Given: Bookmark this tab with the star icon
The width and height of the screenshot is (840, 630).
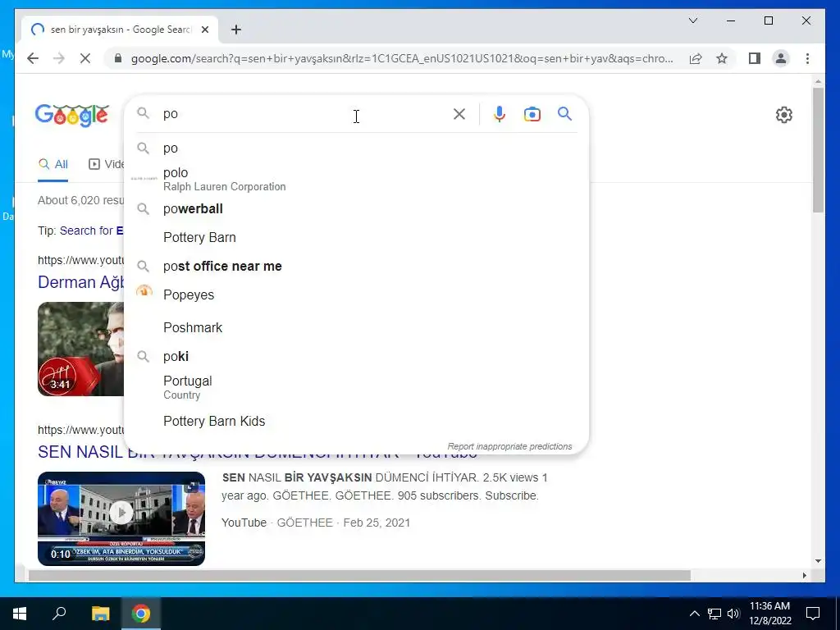Looking at the screenshot, I should pos(722,58).
